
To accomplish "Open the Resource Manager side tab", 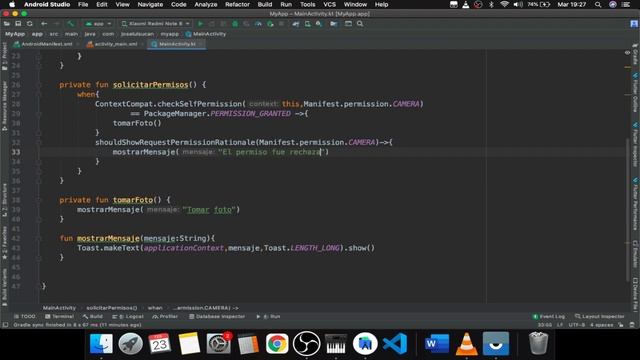I will tap(4, 105).
